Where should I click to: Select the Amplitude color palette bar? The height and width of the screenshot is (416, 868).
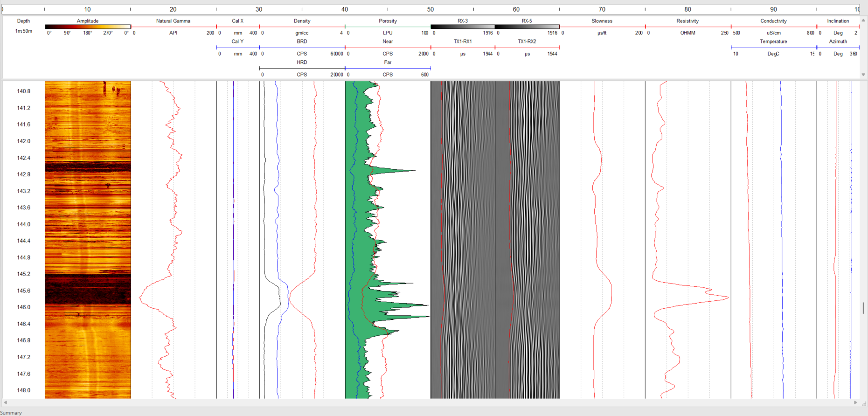88,27
